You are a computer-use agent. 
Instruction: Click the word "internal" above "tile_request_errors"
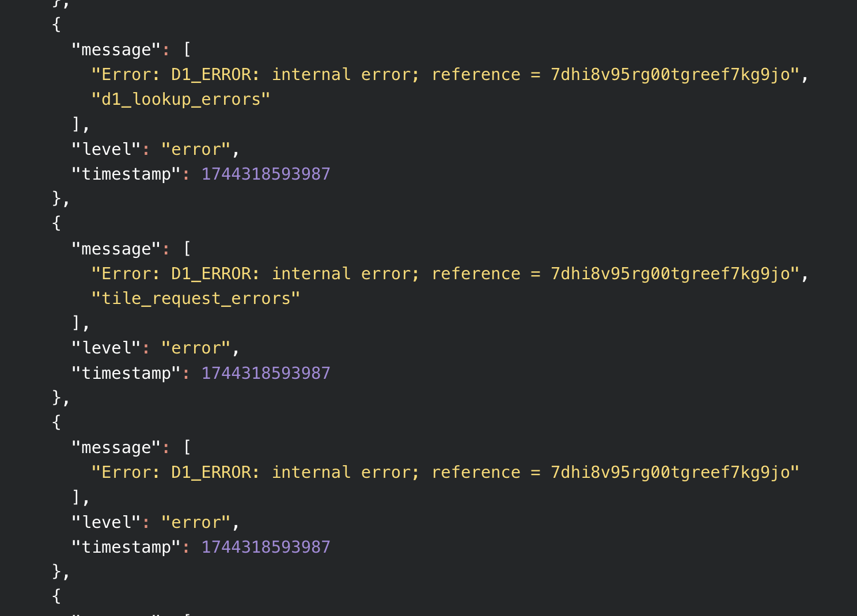click(x=311, y=273)
